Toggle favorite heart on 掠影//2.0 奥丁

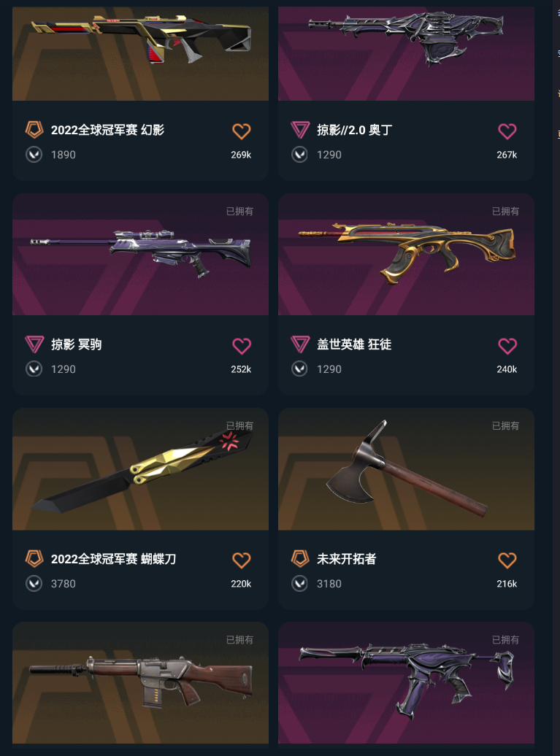coord(507,131)
